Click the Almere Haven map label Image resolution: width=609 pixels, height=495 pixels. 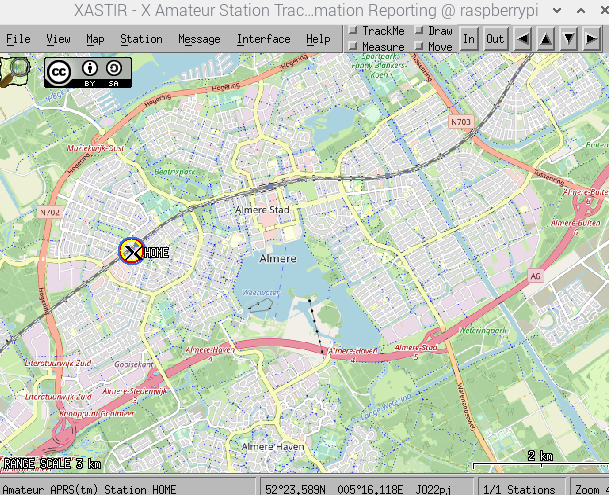coord(273,446)
